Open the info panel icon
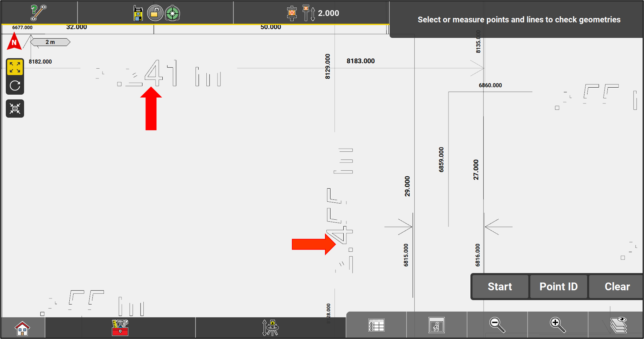 tap(437, 325)
